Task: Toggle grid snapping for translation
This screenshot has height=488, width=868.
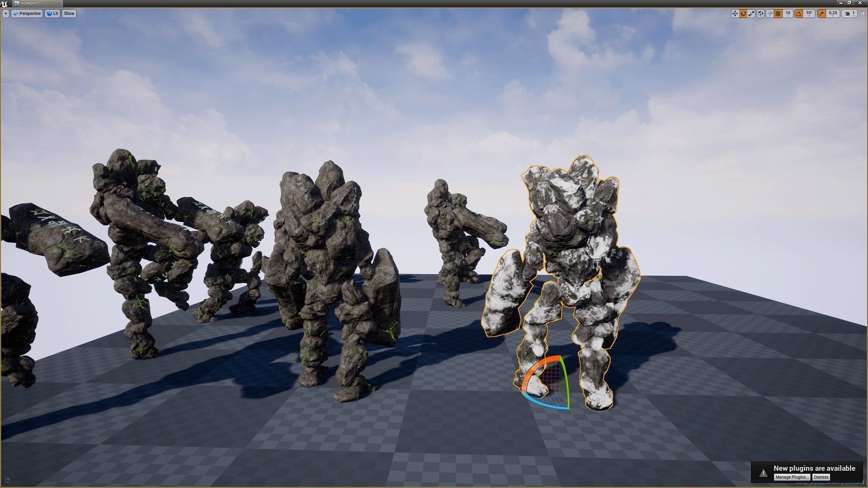Action: (x=778, y=14)
